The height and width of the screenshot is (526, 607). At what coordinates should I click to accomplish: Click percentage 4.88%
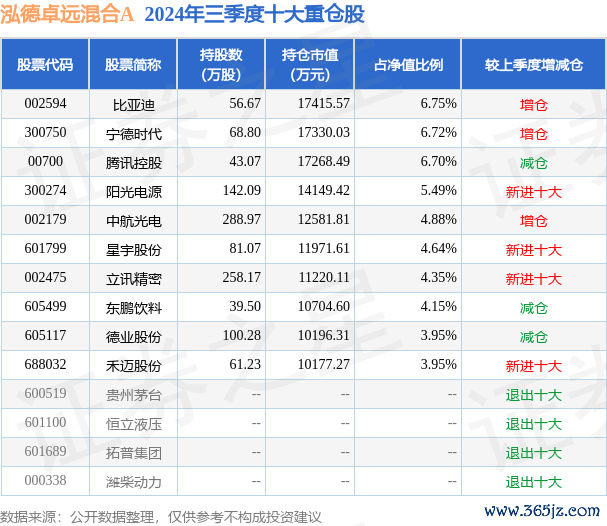(439, 220)
